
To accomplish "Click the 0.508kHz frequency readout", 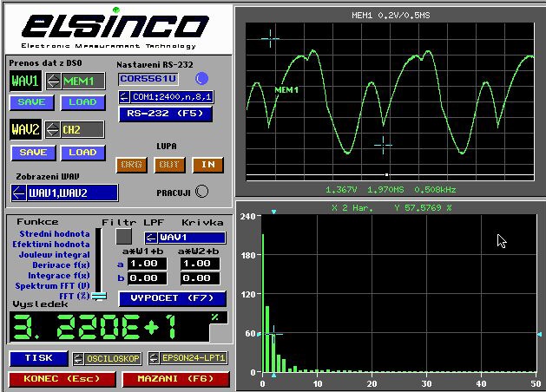I will [x=435, y=190].
